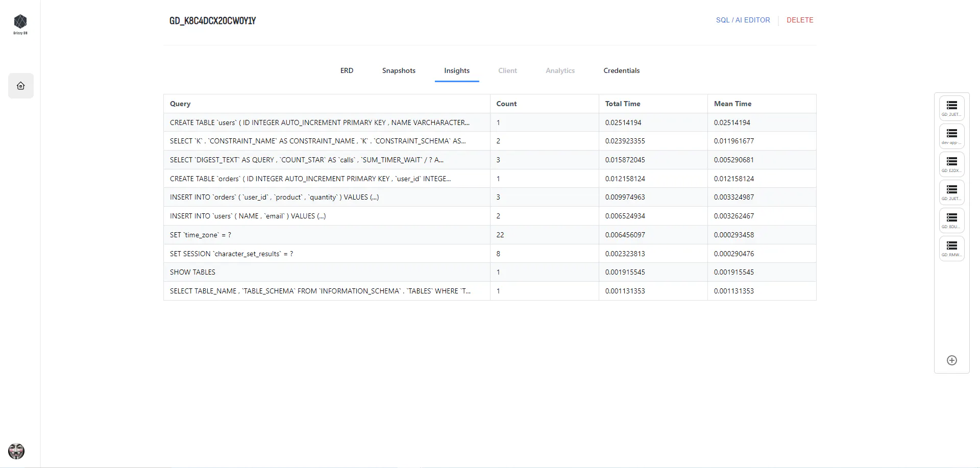The height and width of the screenshot is (468, 980).
Task: Open the dev-app database icon
Action: tap(952, 136)
